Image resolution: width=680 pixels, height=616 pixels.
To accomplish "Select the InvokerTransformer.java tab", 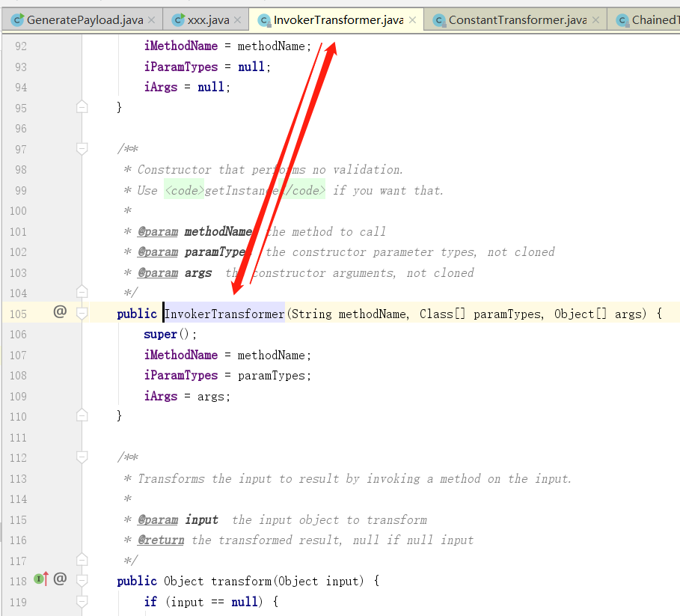I will [337, 20].
